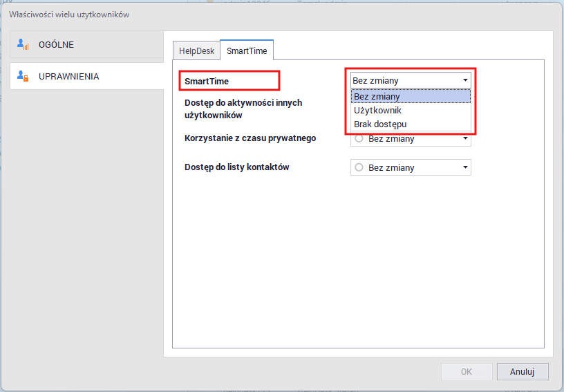This screenshot has height=392, width=564.
Task: Click the 'Dostęp do aktywności innych użytkowników' label
Action: pos(243,109)
